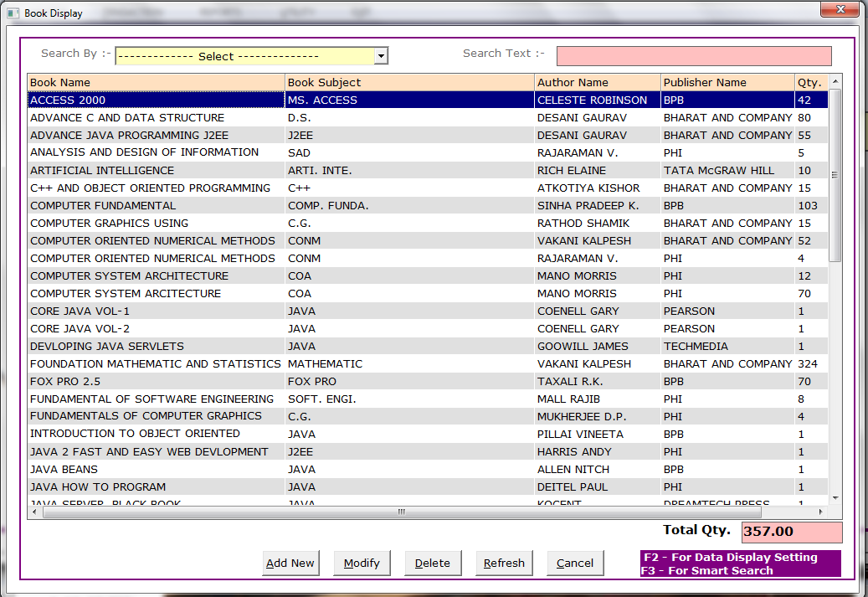
Task: Click the Book Subject column header
Action: (408, 82)
